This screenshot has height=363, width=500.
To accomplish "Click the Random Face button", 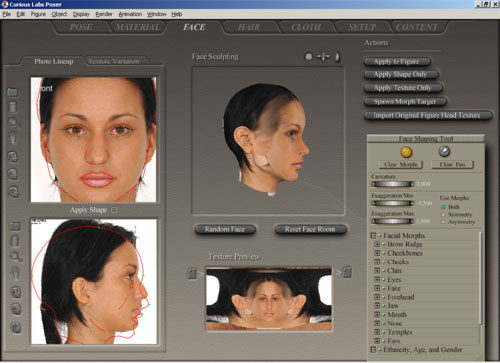I will (225, 229).
